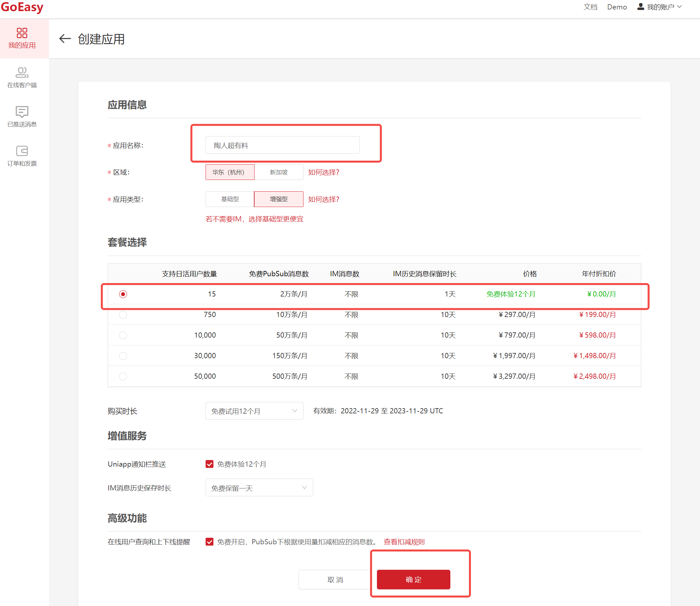
Task: Open the 查看扣减规则 link
Action: pyautogui.click(x=404, y=542)
